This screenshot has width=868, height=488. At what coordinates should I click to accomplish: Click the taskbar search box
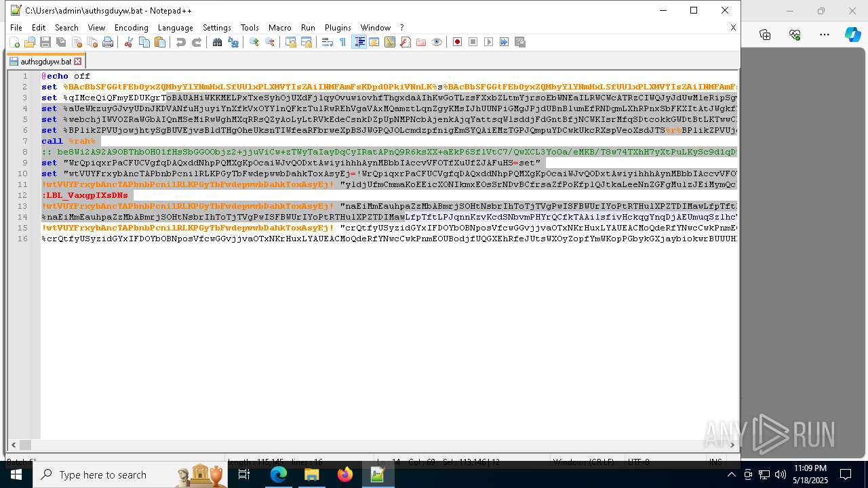[x=132, y=474]
